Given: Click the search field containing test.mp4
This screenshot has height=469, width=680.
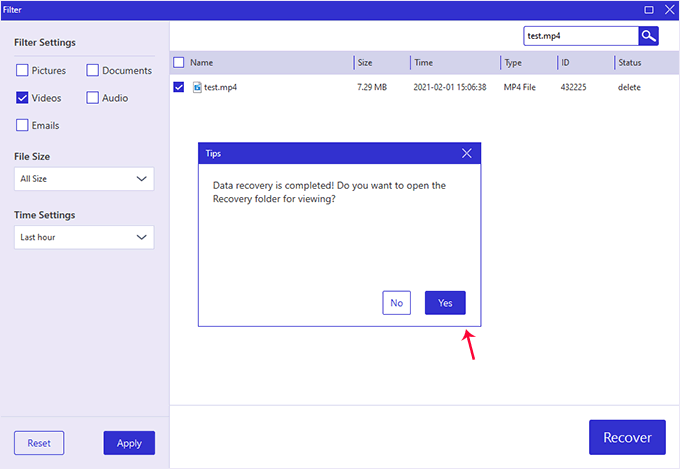Looking at the screenshot, I should 581,36.
